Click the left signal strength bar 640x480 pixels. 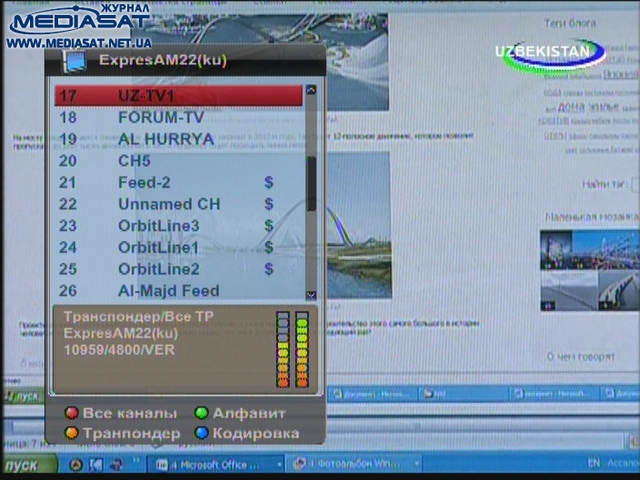pyautogui.click(x=283, y=349)
